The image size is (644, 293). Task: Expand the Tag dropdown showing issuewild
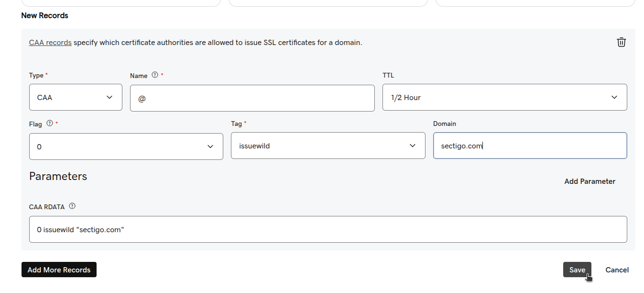click(x=327, y=146)
